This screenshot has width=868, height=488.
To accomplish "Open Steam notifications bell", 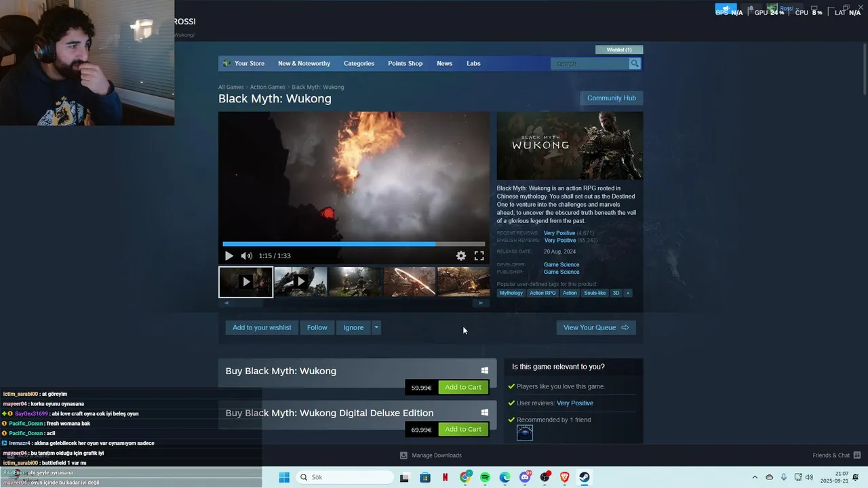I will pyautogui.click(x=751, y=9).
